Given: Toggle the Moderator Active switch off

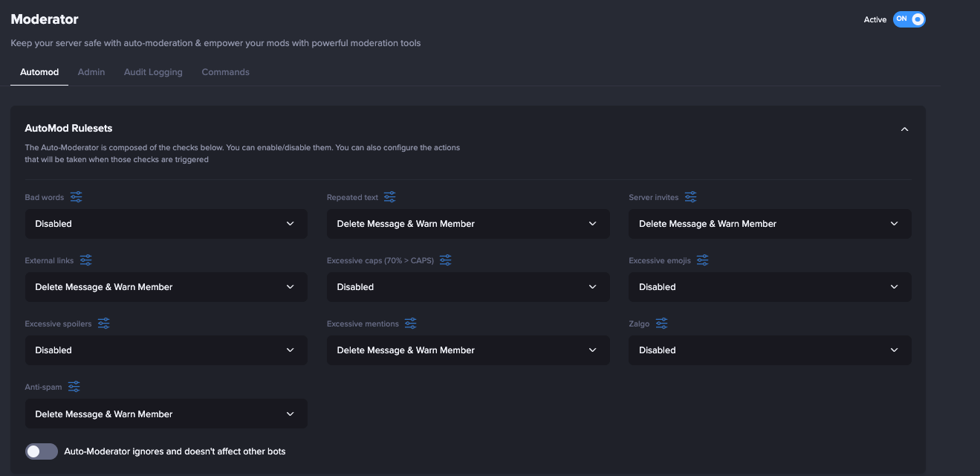Looking at the screenshot, I should point(909,19).
